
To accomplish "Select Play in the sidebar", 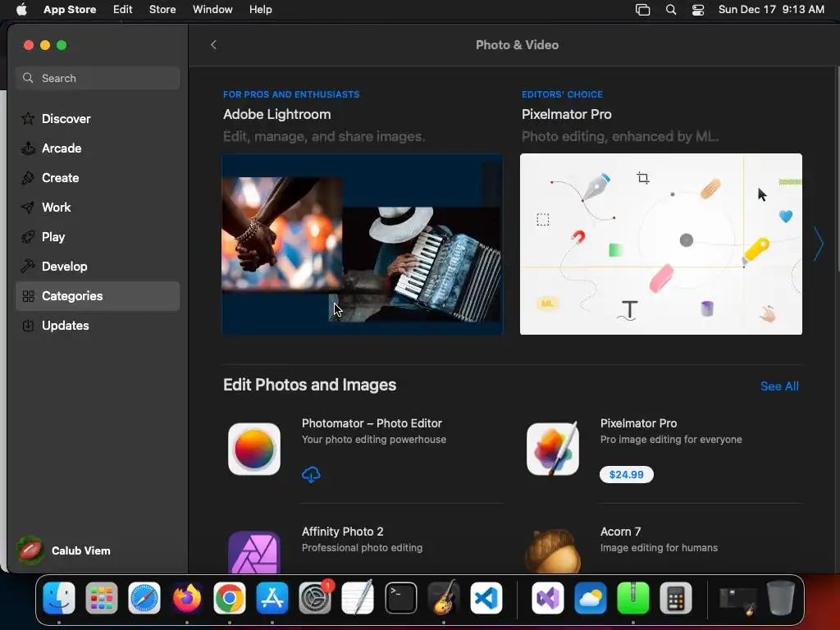I will point(98,237).
